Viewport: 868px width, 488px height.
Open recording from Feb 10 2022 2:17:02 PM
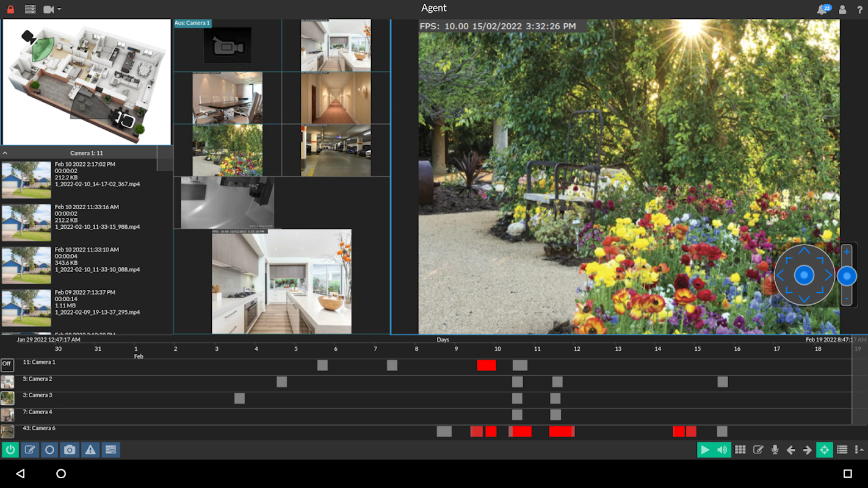[x=87, y=180]
